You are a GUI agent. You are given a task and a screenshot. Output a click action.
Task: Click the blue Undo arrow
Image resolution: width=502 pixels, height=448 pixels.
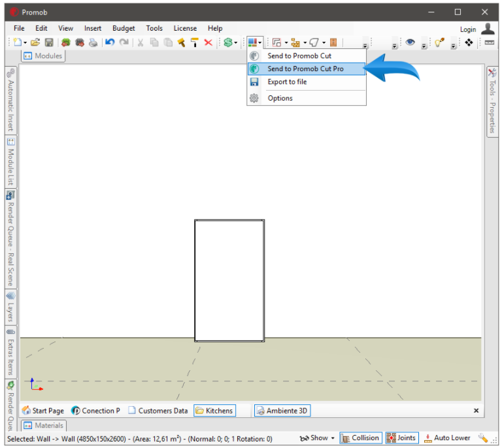pyautogui.click(x=110, y=42)
